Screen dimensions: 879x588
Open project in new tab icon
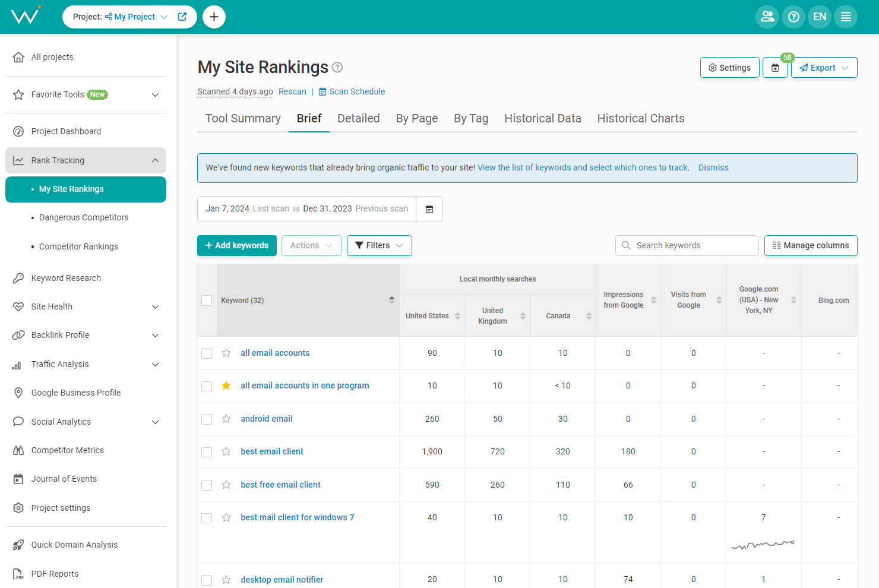click(182, 17)
